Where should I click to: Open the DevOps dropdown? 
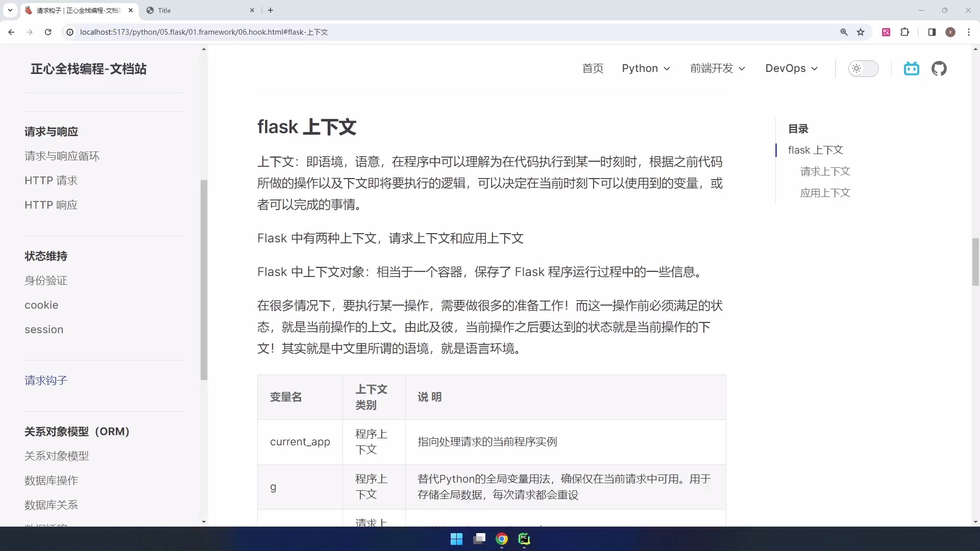tap(791, 68)
